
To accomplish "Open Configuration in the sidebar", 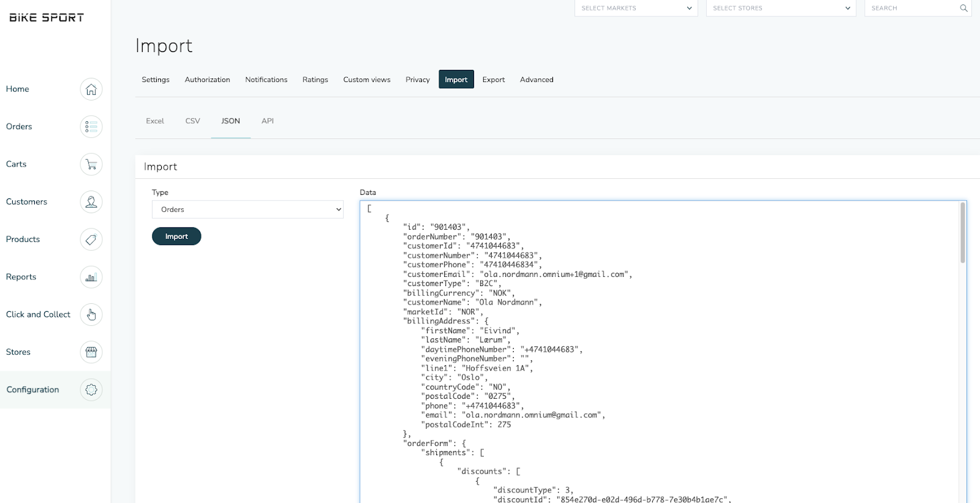I will point(32,390).
